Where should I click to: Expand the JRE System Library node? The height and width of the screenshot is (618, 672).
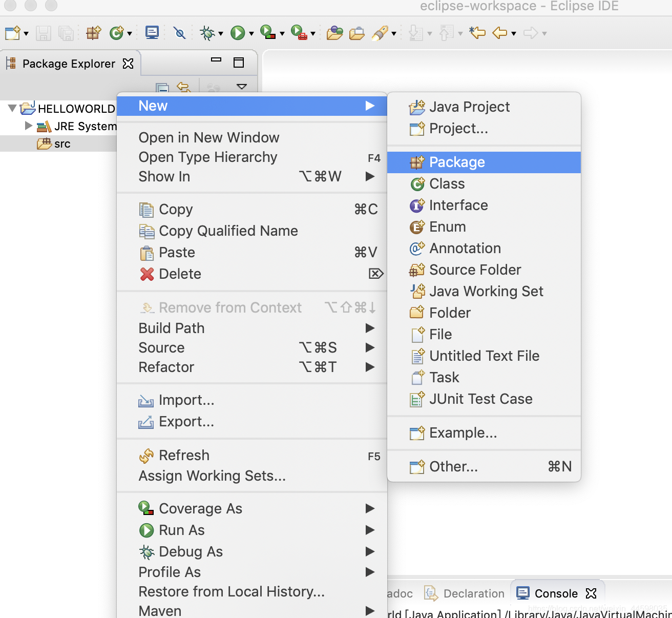pos(29,126)
